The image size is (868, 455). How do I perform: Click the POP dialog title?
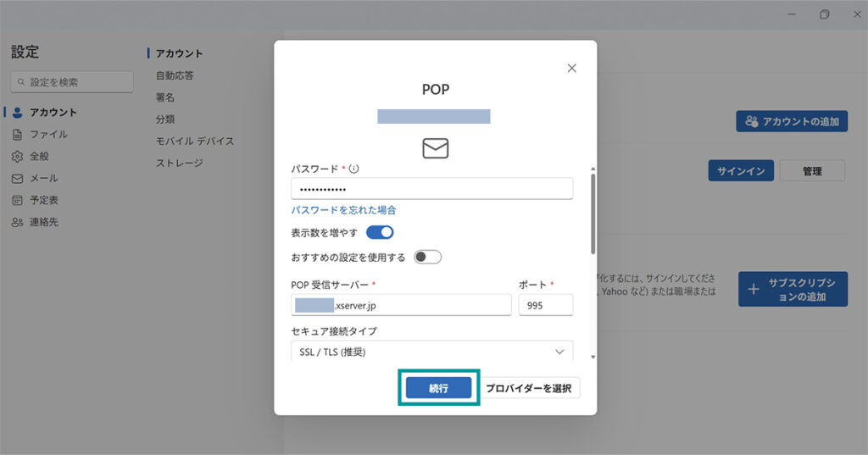pos(436,90)
